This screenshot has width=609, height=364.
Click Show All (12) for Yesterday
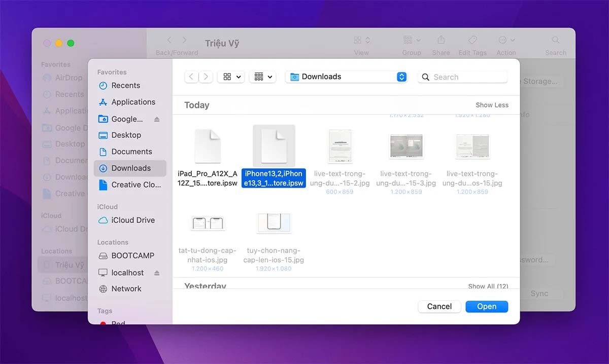(x=488, y=286)
